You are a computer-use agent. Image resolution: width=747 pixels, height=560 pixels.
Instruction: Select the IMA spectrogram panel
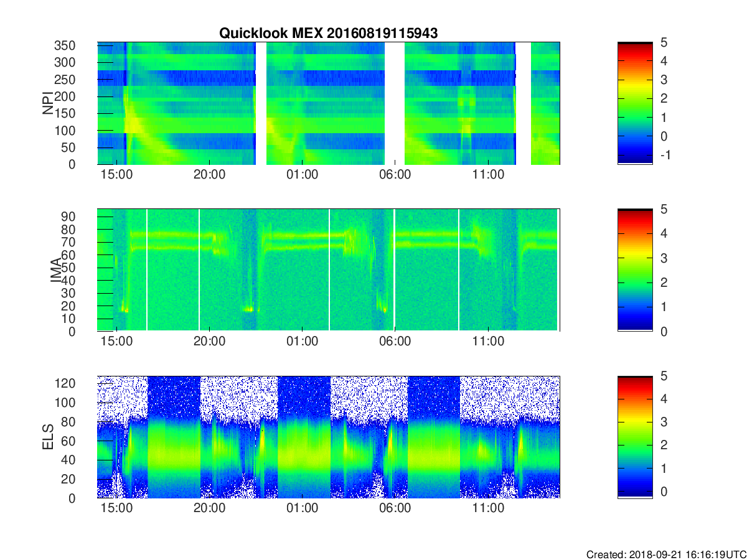click(x=329, y=270)
